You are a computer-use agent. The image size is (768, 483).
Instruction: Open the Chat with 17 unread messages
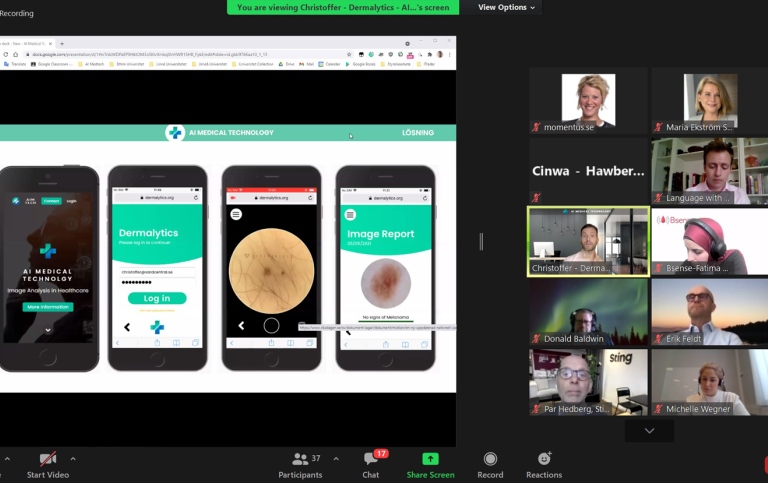tap(371, 465)
